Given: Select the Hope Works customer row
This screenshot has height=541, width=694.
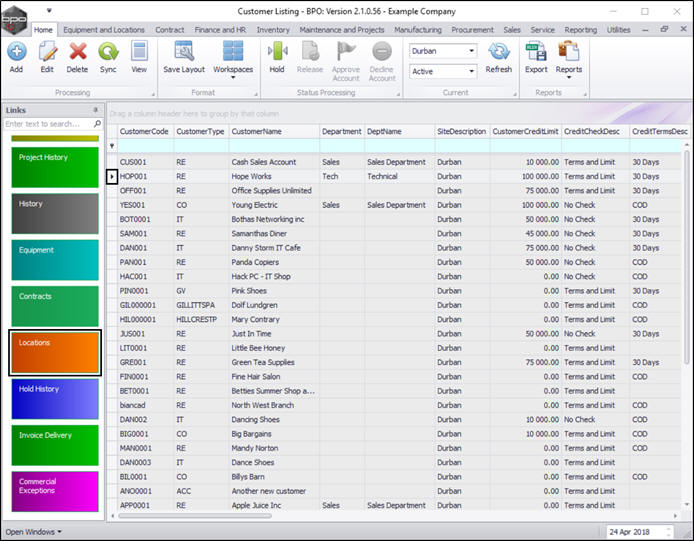Looking at the screenshot, I should (x=255, y=176).
